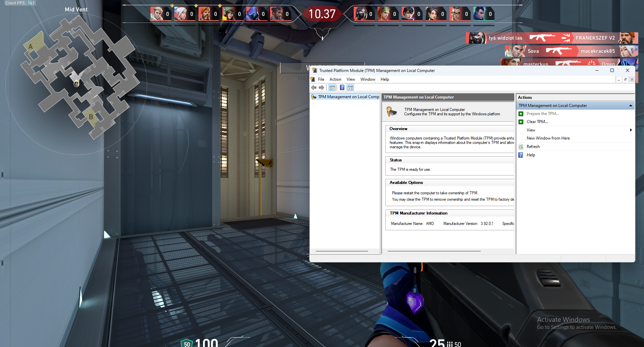Restore the inner MDI child window

click(625, 80)
